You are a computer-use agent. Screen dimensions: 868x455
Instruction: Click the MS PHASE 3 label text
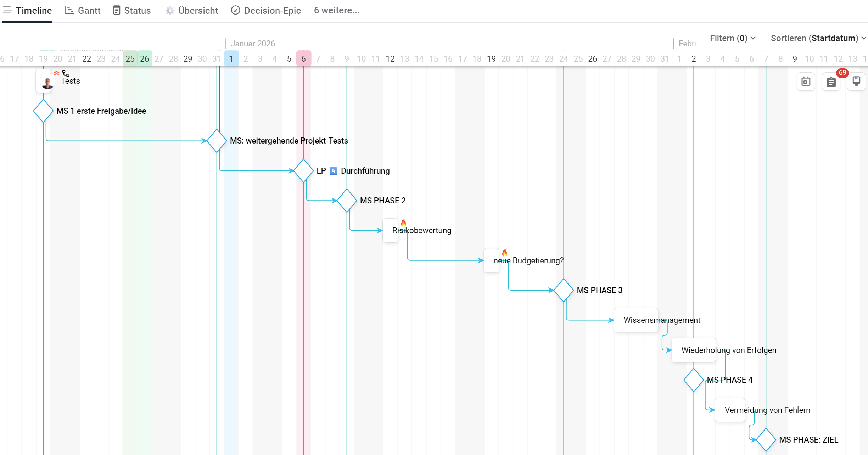(x=599, y=290)
